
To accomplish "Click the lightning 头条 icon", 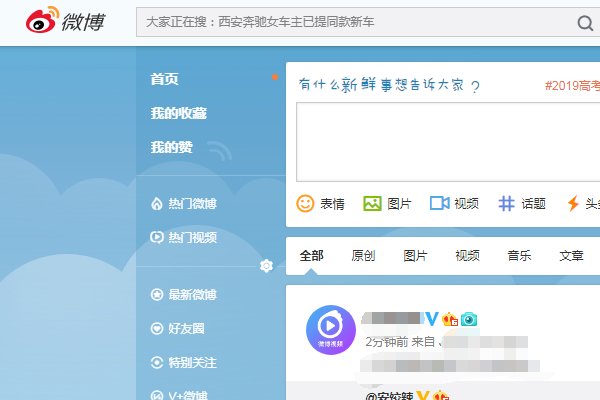I will point(573,203).
